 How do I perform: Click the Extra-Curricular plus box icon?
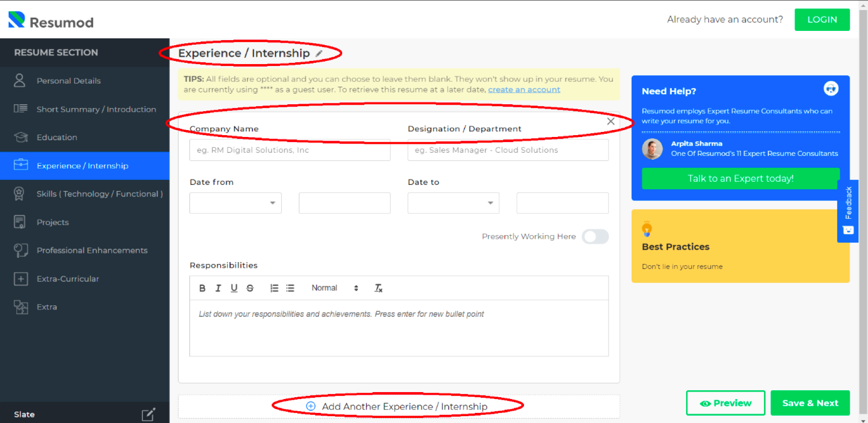(21, 279)
